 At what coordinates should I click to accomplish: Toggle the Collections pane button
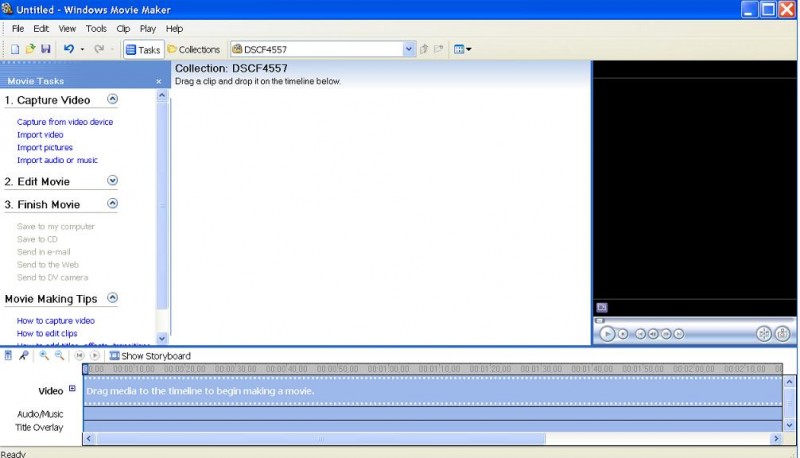(194, 49)
